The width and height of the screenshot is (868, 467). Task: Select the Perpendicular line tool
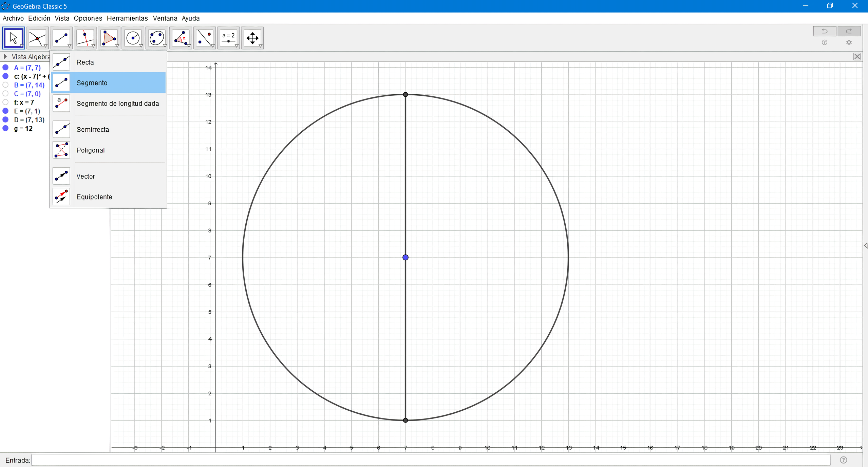85,38
